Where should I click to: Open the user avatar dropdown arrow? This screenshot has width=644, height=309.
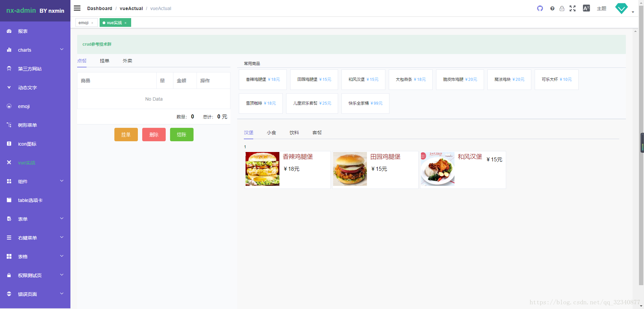coord(633,12)
